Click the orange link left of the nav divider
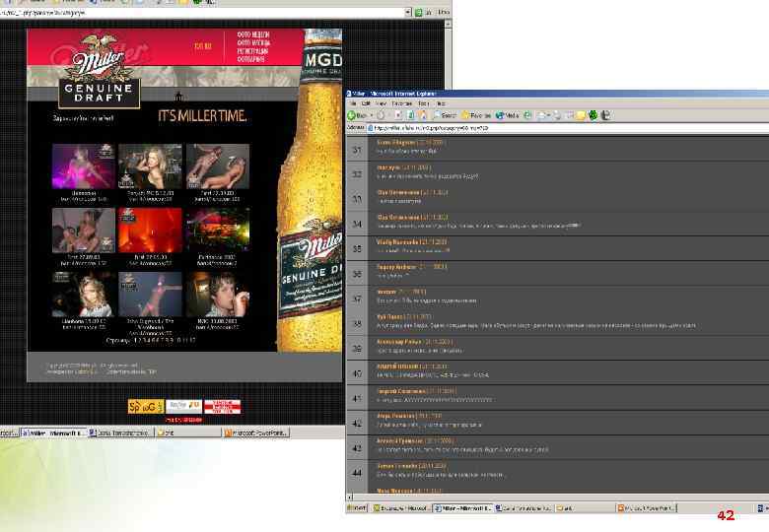Image resolution: width=769 pixels, height=532 pixels. coord(202,46)
